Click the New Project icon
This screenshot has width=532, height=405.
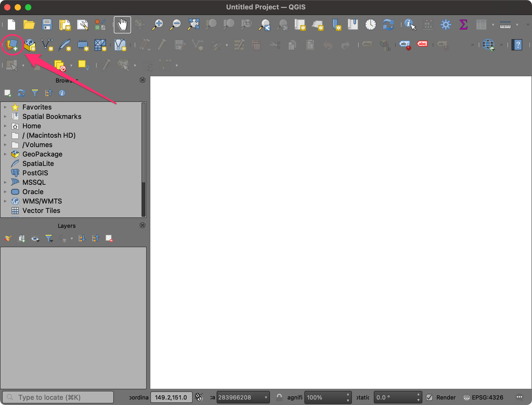pyautogui.click(x=11, y=25)
